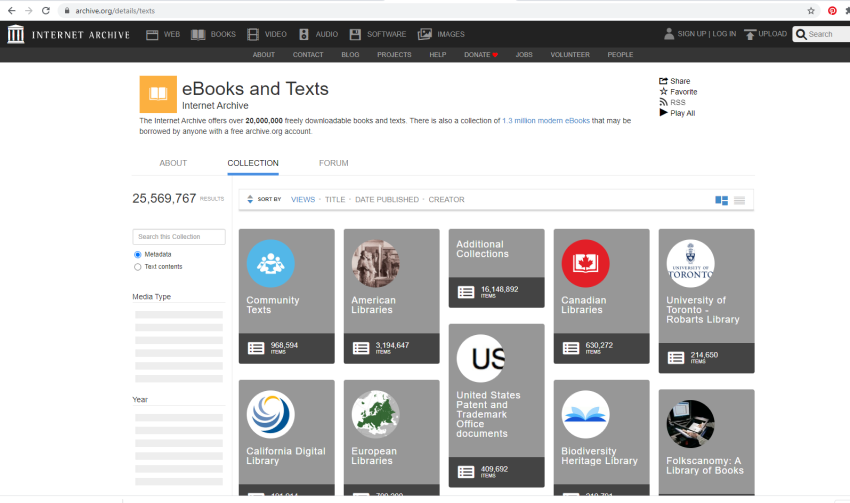The height and width of the screenshot is (503, 850).
Task: Click the orange eBooks collection icon
Action: pyautogui.click(x=158, y=94)
